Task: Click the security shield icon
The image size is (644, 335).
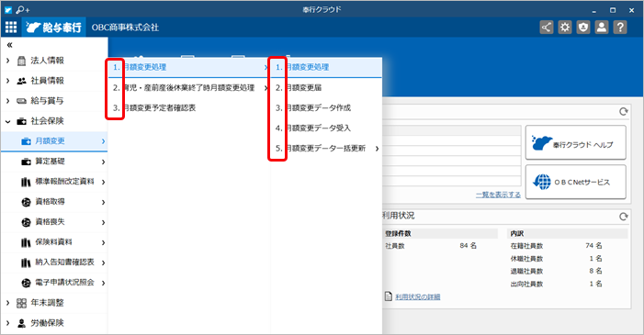Action: coord(583,28)
